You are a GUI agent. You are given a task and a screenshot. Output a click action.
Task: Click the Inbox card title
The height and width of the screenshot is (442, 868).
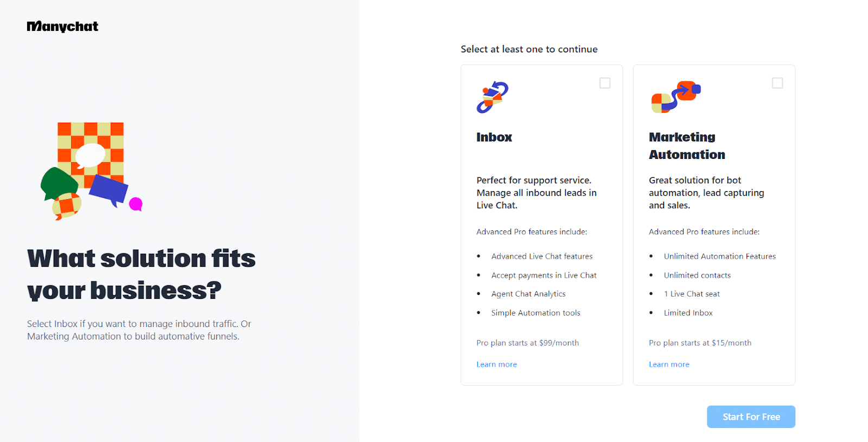494,137
